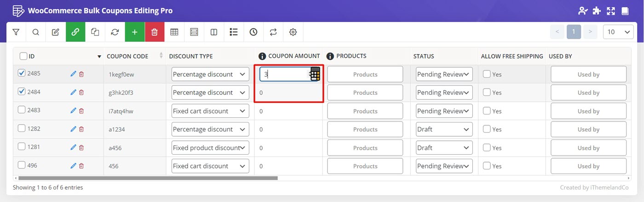Click the puzzle piece plugins icon
Screen dimensions: 644x202
pos(597,11)
